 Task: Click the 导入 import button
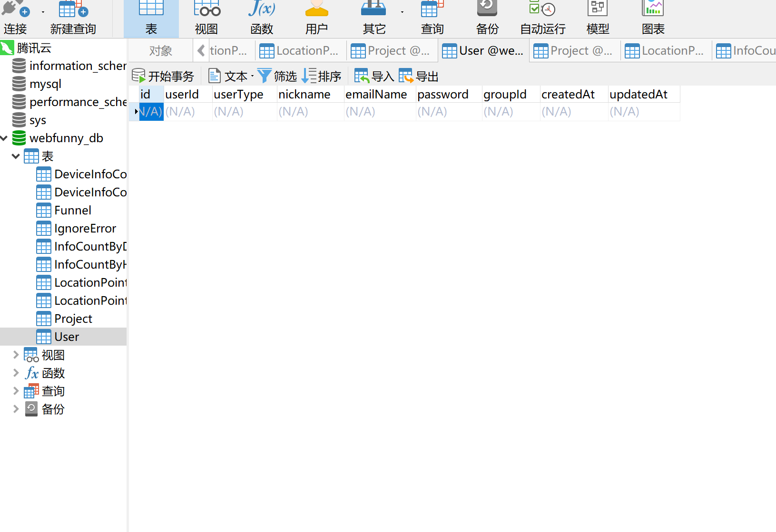point(374,76)
